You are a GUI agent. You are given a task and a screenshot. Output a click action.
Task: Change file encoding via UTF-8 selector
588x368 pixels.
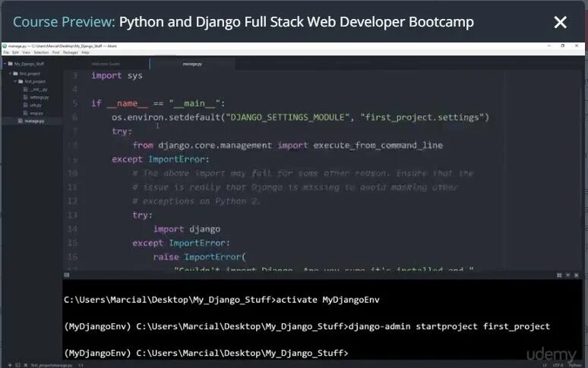click(x=558, y=365)
